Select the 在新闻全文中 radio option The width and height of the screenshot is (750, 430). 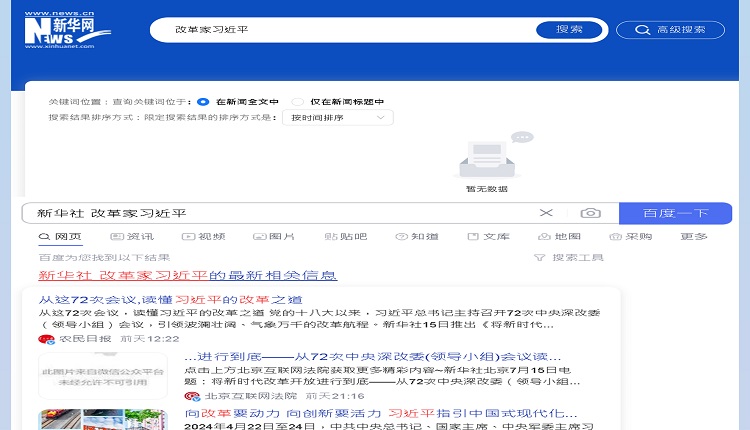coord(203,102)
